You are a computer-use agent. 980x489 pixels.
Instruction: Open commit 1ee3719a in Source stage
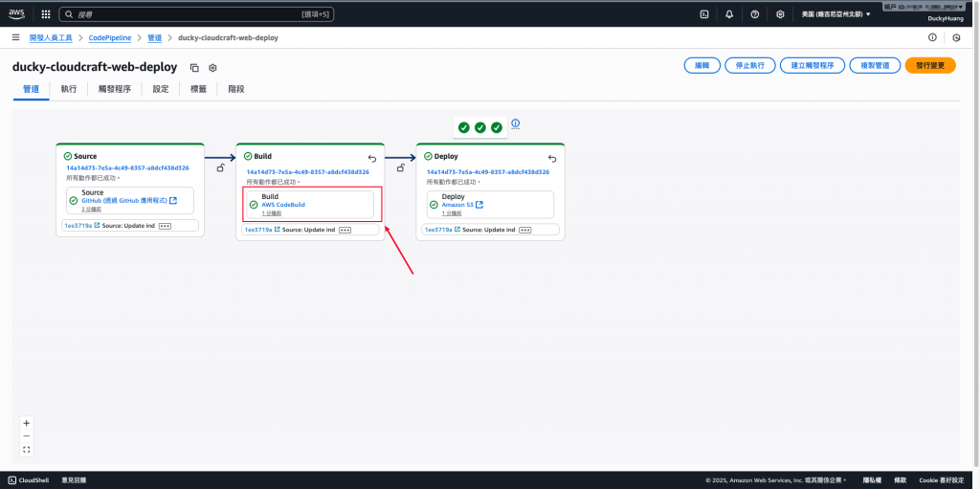[82, 225]
